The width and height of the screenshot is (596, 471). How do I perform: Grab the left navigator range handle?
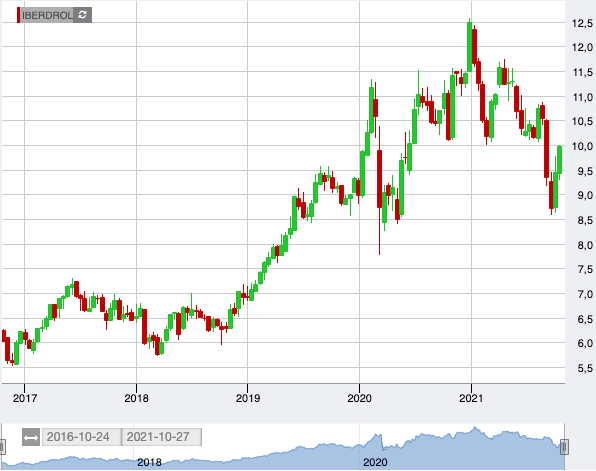[2, 447]
